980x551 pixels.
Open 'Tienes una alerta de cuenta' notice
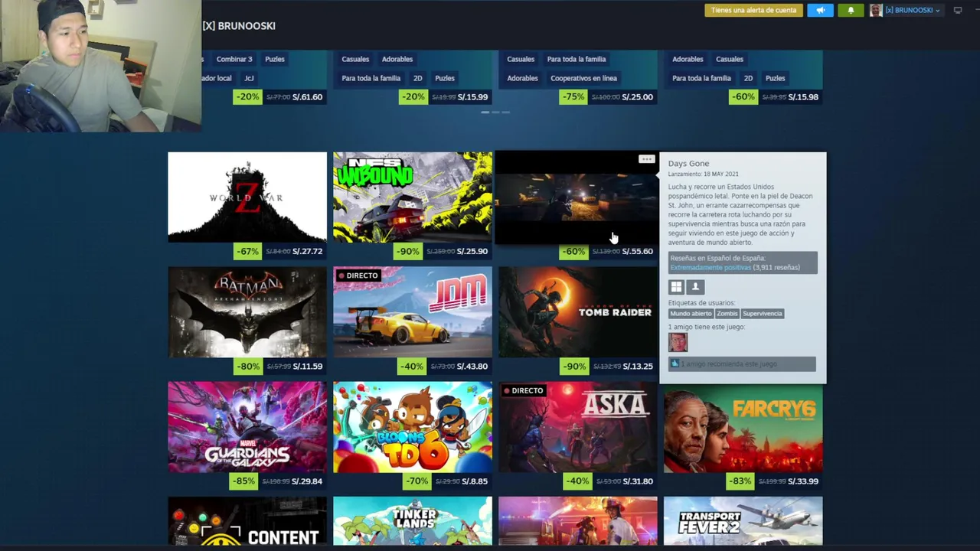click(753, 10)
